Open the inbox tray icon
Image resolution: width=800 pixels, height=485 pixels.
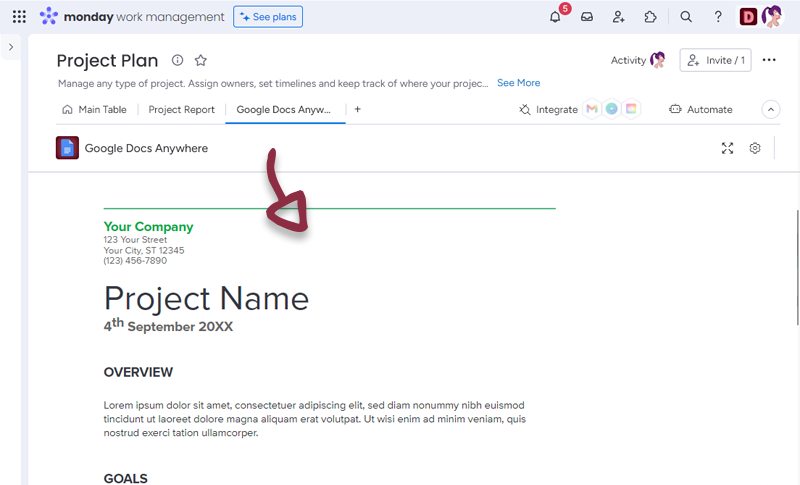[x=587, y=17]
